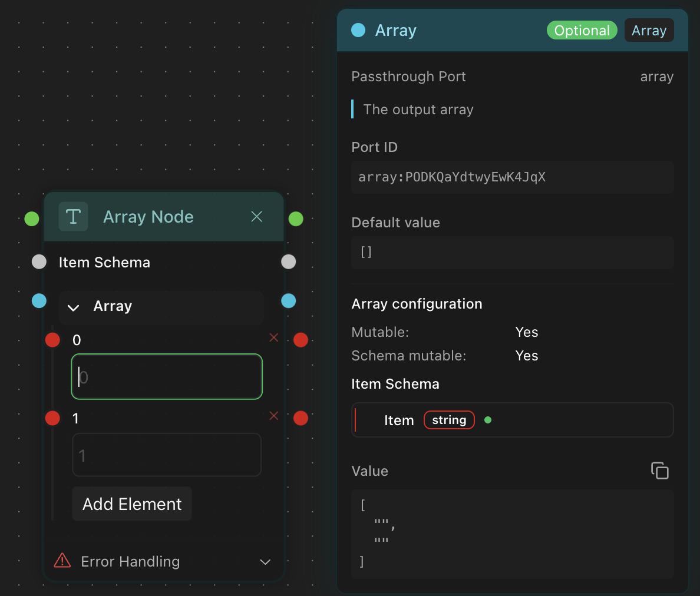Click the gray Item Schema input port
The image size is (700, 596).
(x=39, y=262)
